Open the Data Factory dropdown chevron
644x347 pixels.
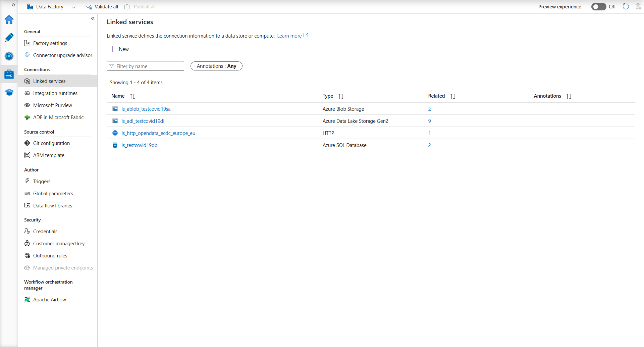74,7
